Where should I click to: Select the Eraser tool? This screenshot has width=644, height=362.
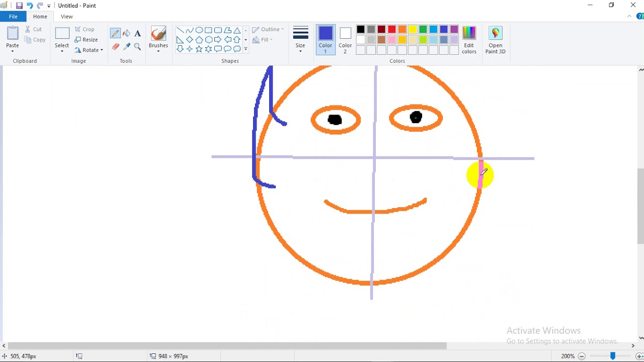click(x=115, y=47)
